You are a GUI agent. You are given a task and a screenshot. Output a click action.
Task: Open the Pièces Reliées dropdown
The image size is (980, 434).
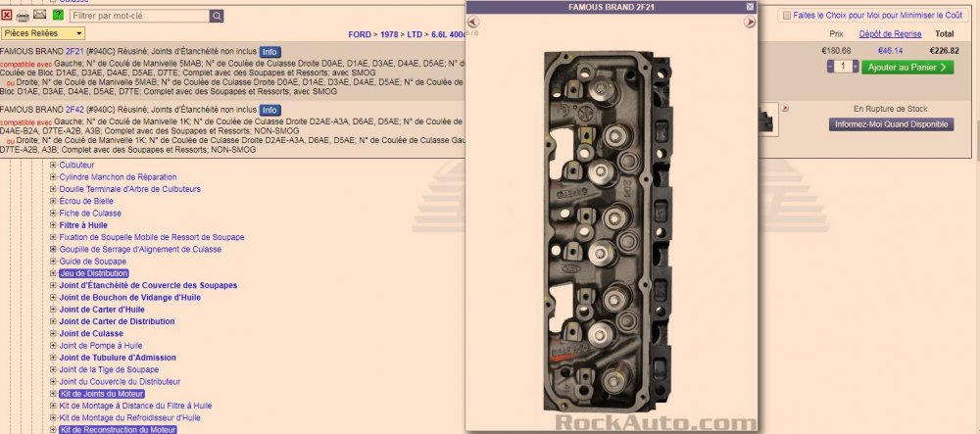(x=43, y=33)
